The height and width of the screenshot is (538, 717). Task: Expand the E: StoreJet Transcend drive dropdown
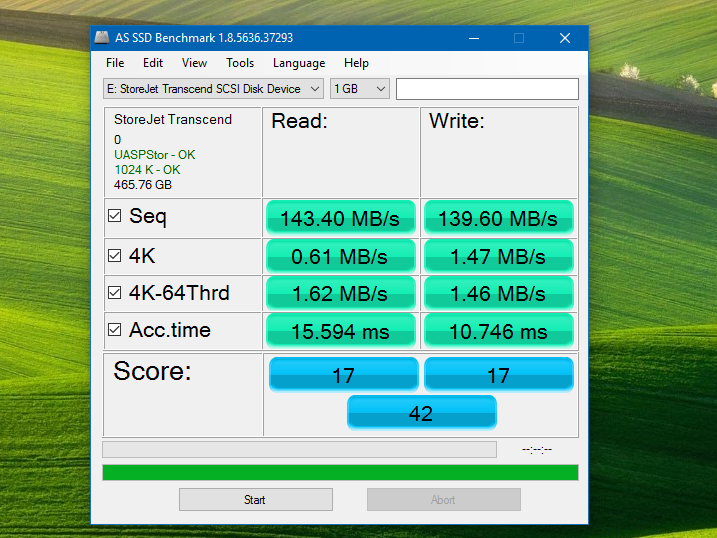tap(213, 89)
